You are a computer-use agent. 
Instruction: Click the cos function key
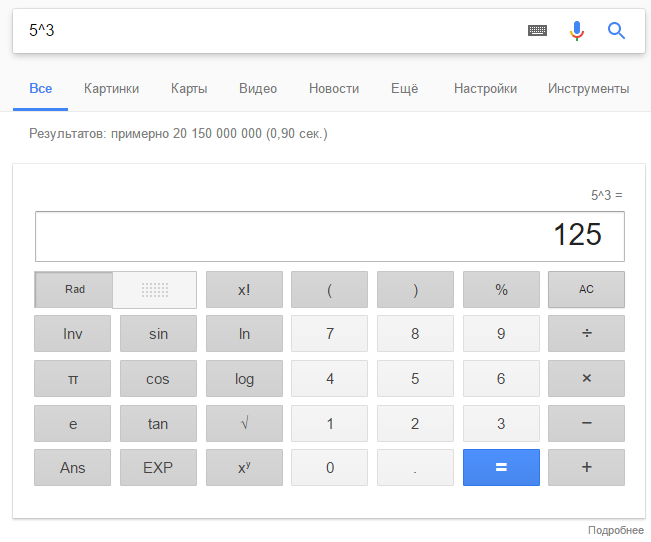tap(158, 378)
